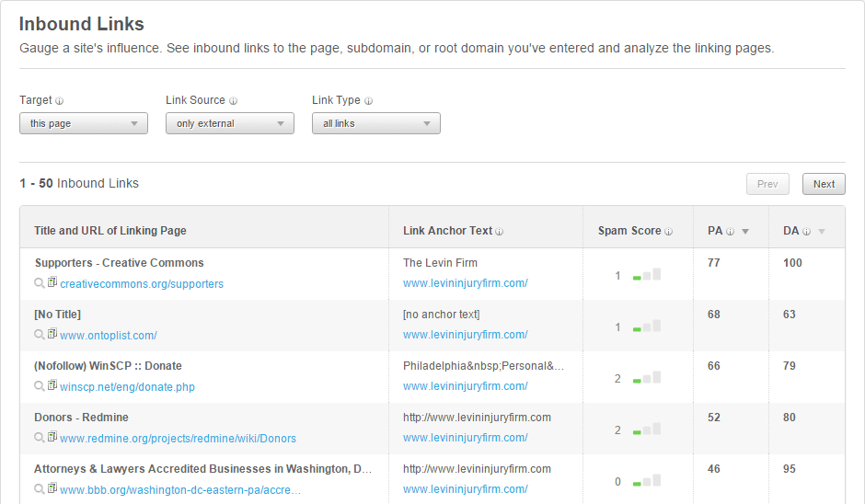This screenshot has height=504, width=865.
Task: Open the creativecommons.org/supporters link
Action: click(142, 284)
